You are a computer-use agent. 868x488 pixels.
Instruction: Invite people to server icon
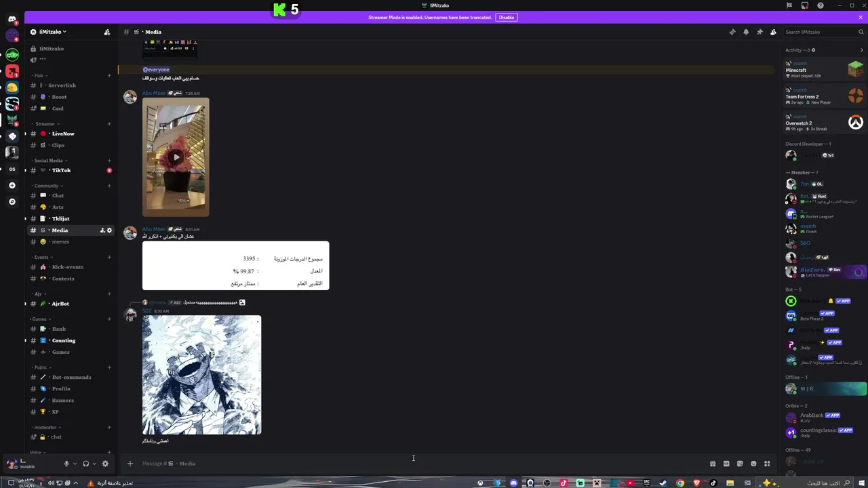(x=106, y=32)
